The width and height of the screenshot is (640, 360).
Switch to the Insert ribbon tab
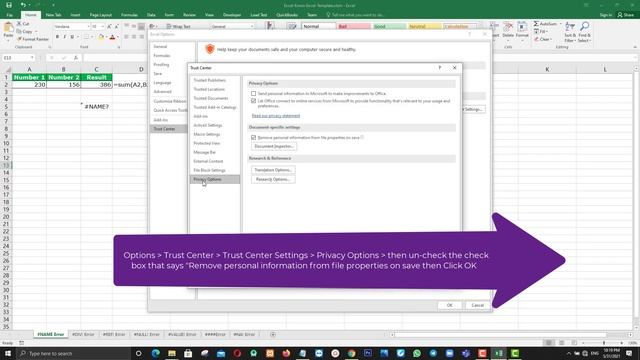[x=75, y=15]
